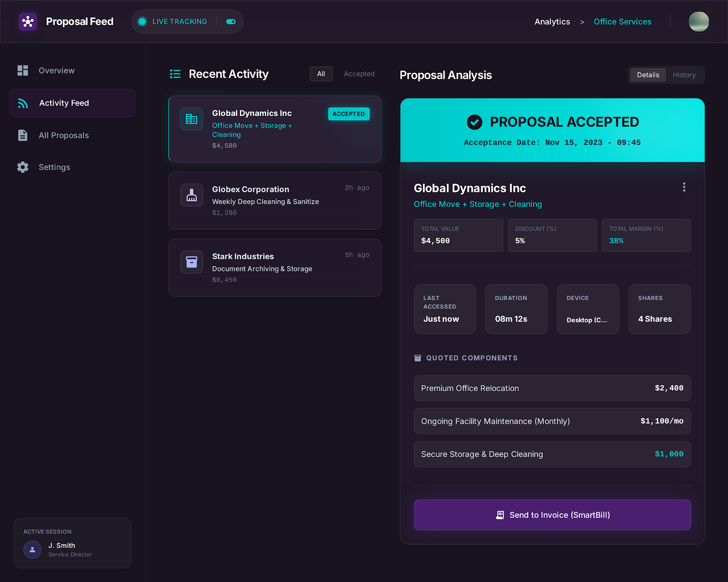
Task: Go to Analytics breadcrumb link
Action: (x=552, y=22)
